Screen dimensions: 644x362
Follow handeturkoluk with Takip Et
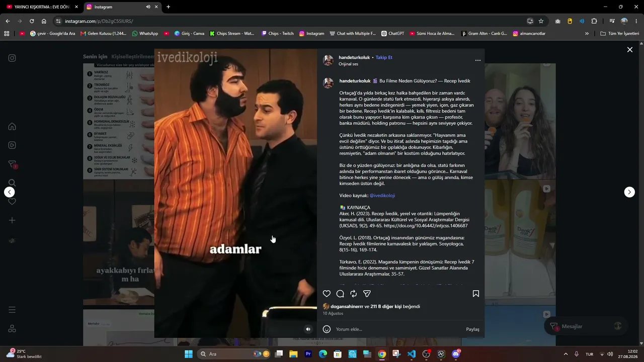tap(384, 57)
